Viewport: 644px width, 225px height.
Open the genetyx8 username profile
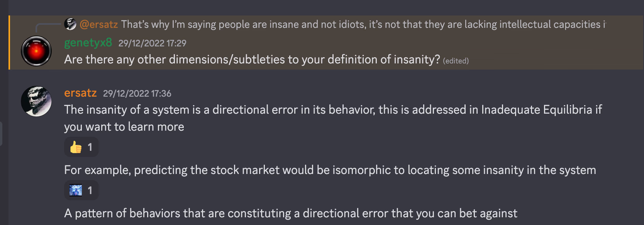click(x=88, y=43)
